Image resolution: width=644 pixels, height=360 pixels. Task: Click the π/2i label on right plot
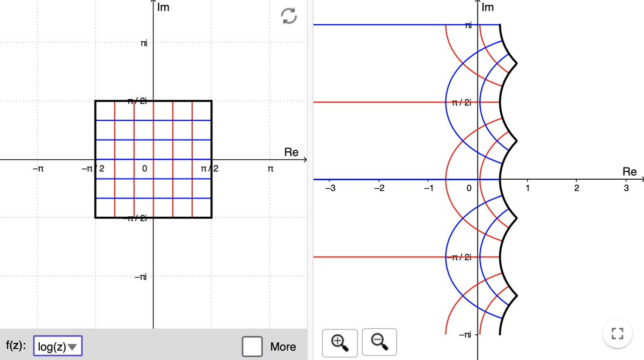click(x=462, y=102)
